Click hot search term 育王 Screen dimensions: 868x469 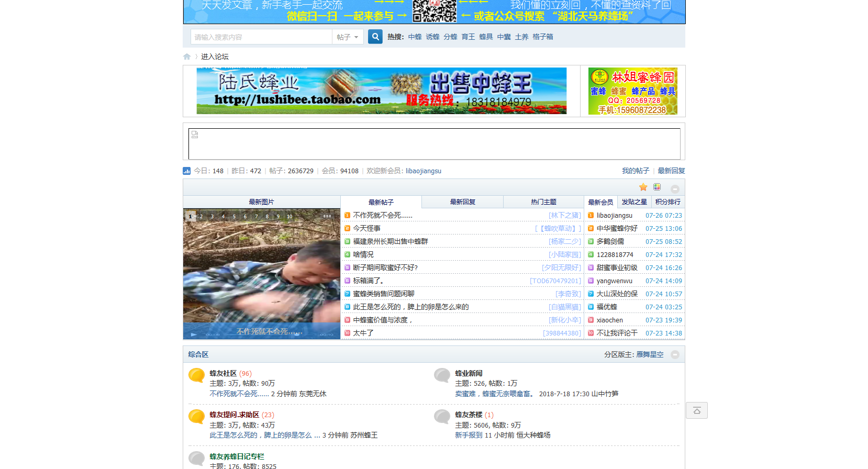pos(468,37)
